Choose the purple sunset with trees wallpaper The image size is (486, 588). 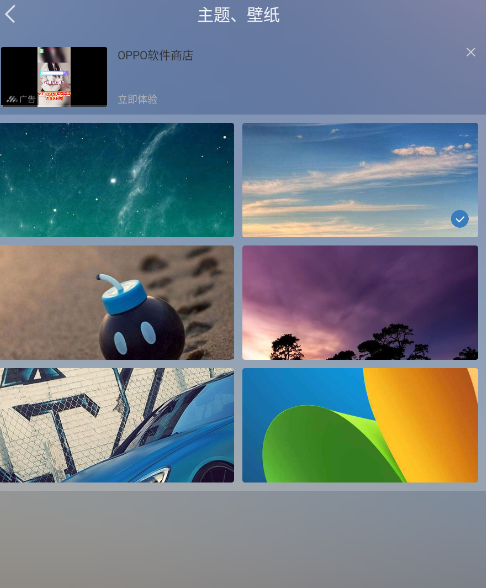pyautogui.click(x=360, y=303)
